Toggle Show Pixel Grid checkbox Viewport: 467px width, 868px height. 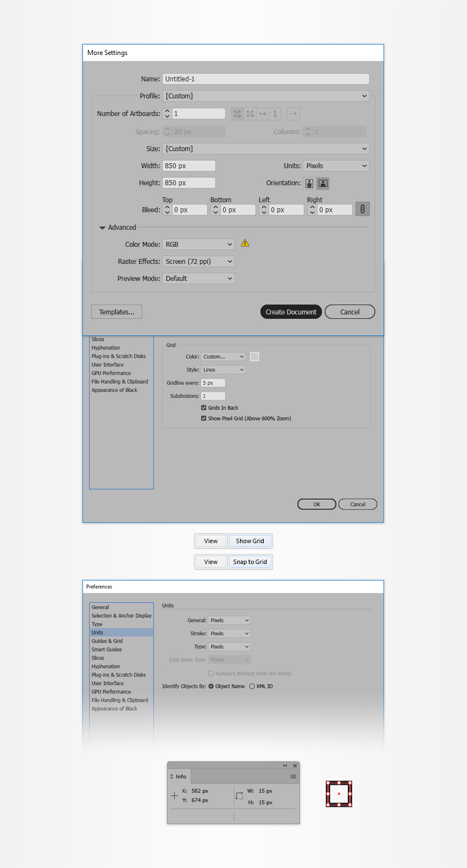click(x=204, y=418)
